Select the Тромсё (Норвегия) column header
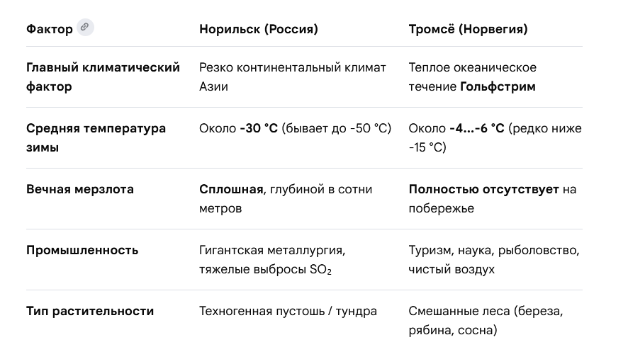The height and width of the screenshot is (364, 628). (x=469, y=29)
